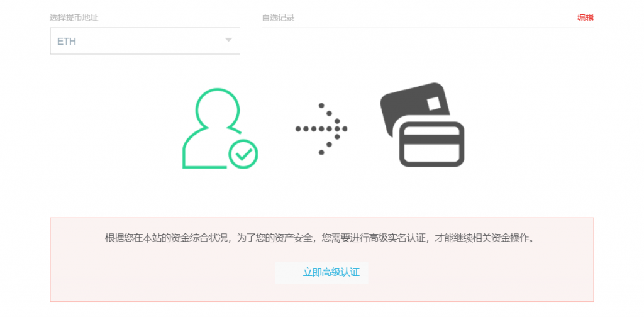Click the gray dropdown arrow triangle
This screenshot has width=644, height=317.
pyautogui.click(x=228, y=41)
